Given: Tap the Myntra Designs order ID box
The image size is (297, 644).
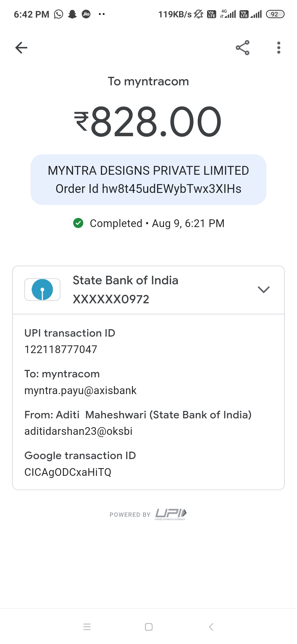Looking at the screenshot, I should [148, 179].
